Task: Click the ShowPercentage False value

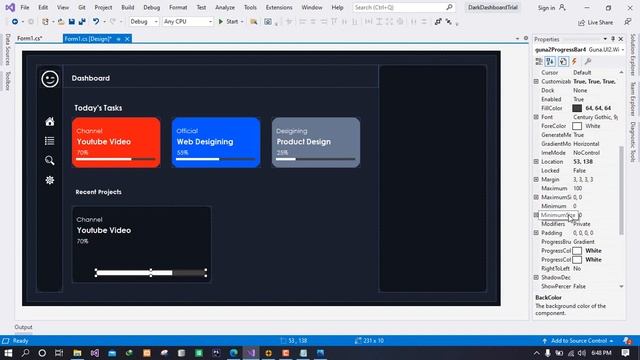Action: (596, 287)
